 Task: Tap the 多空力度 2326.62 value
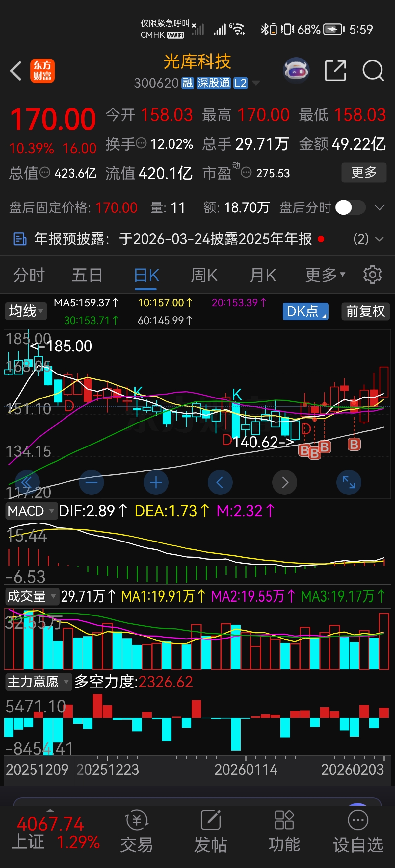coord(134,682)
